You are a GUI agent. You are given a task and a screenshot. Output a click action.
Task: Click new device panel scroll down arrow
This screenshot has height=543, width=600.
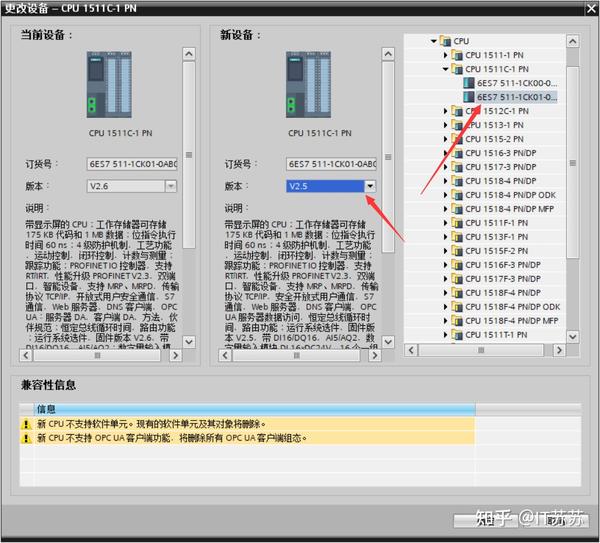(388, 341)
